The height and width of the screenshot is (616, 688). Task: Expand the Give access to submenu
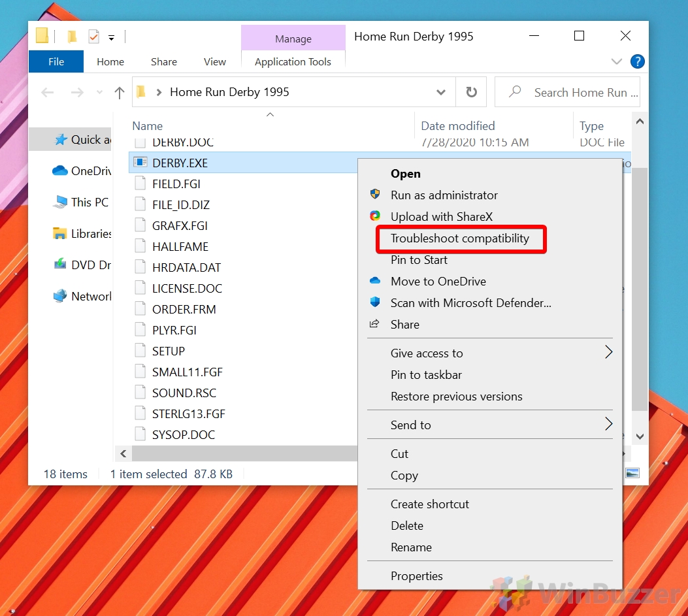(608, 352)
